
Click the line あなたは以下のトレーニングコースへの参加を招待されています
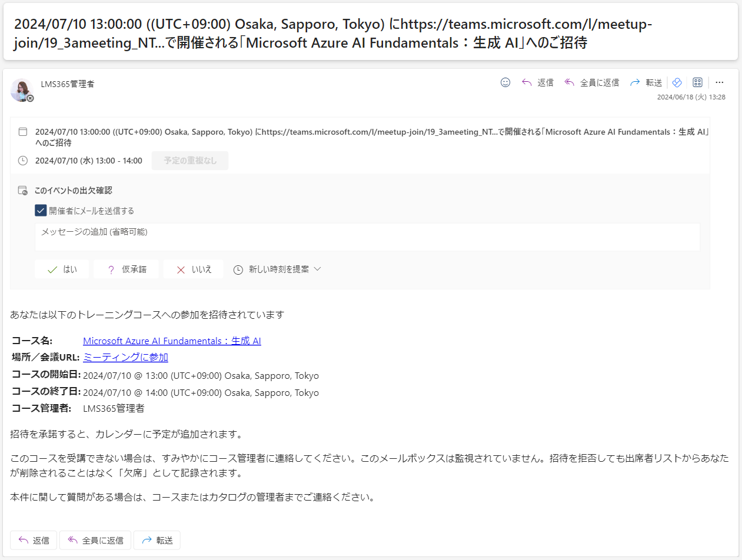pos(147,315)
